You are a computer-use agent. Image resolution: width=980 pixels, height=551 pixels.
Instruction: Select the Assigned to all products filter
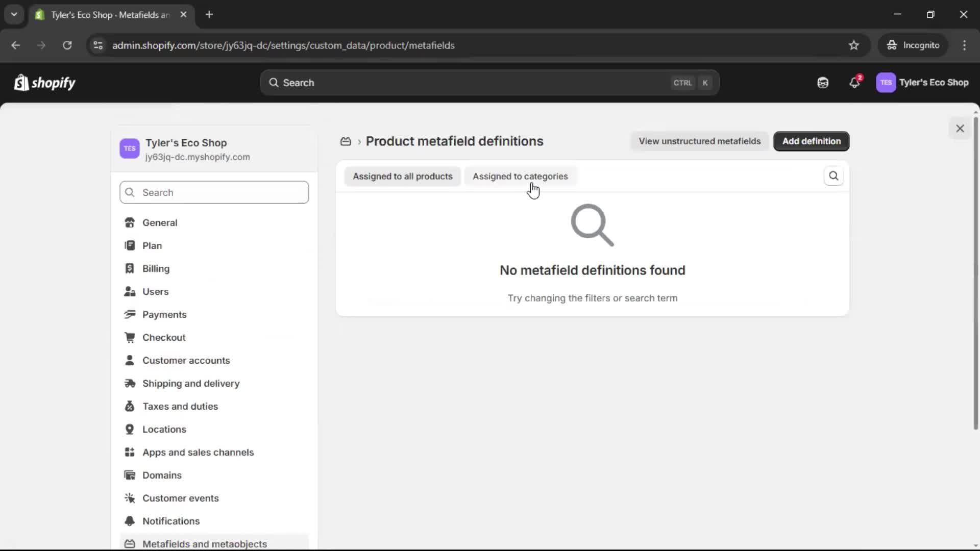click(402, 176)
